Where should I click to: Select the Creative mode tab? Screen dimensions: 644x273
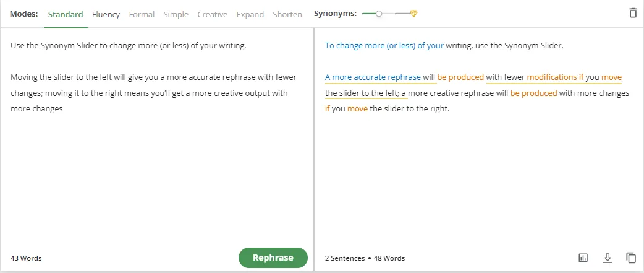tap(212, 14)
